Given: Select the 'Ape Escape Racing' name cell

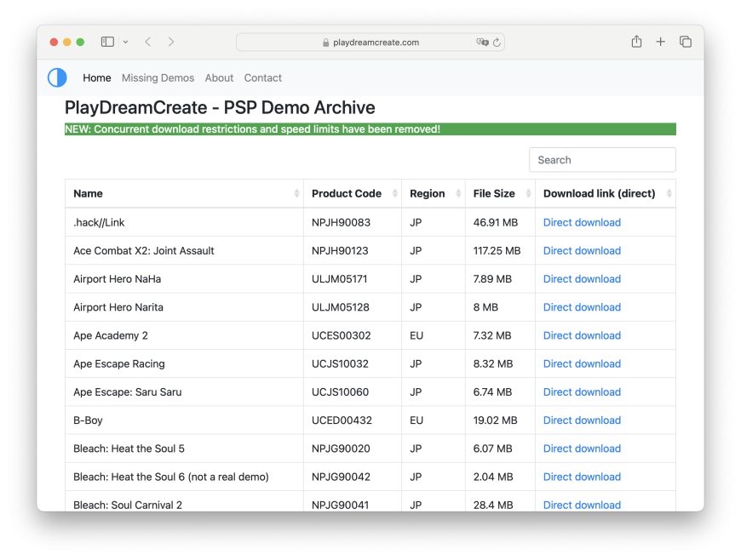Looking at the screenshot, I should 184,364.
